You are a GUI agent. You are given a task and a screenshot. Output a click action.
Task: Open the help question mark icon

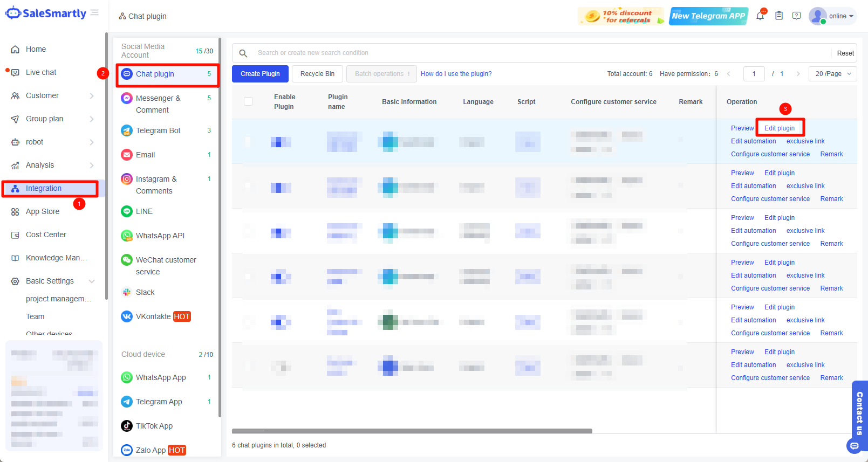796,16
